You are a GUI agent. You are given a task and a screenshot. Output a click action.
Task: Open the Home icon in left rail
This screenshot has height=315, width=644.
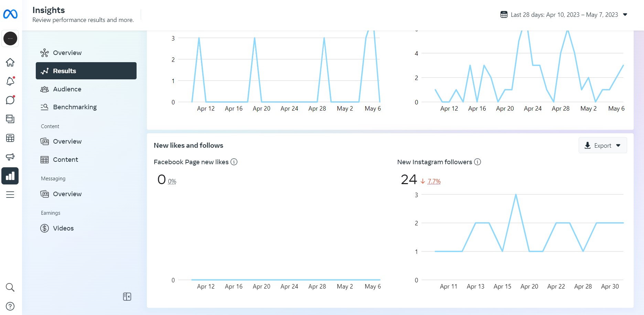pos(10,63)
